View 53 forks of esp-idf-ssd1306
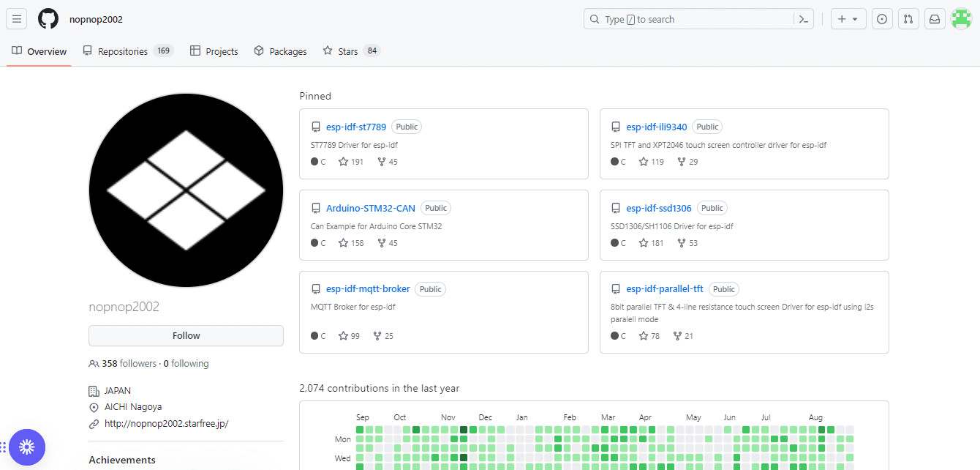Image resolution: width=980 pixels, height=470 pixels. click(687, 243)
